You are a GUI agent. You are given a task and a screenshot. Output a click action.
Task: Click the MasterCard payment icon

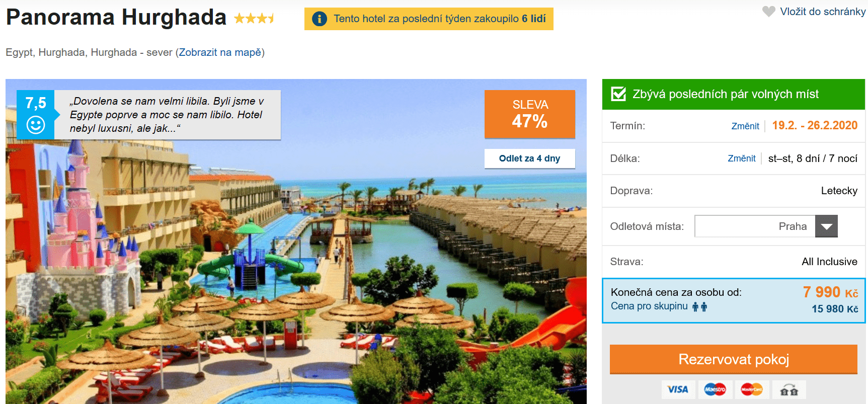(x=752, y=389)
